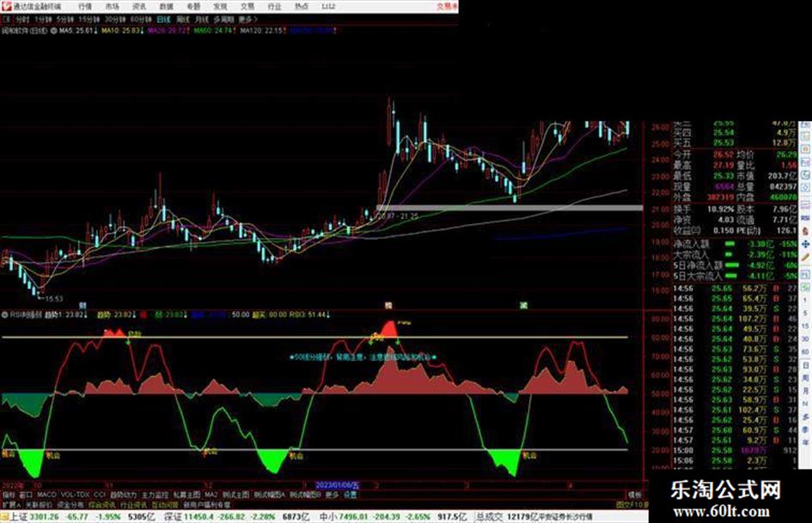Select the pencil drawing tool icon
This screenshot has width=812, height=523.
click(x=805, y=257)
